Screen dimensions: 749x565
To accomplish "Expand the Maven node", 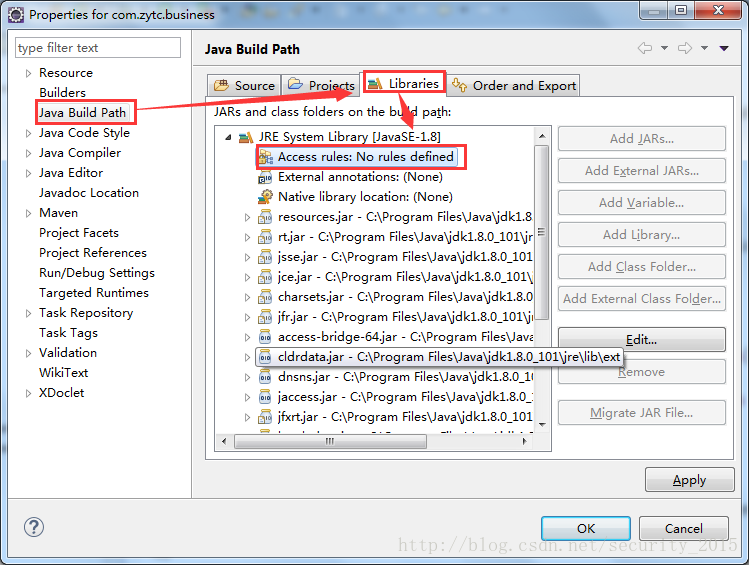I will tap(28, 213).
